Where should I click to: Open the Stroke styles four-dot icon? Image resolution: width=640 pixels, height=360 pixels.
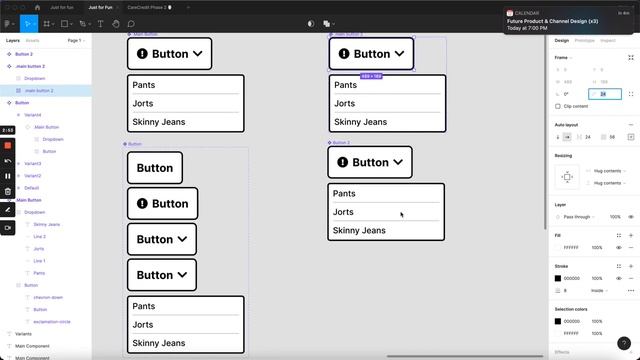coord(619,266)
